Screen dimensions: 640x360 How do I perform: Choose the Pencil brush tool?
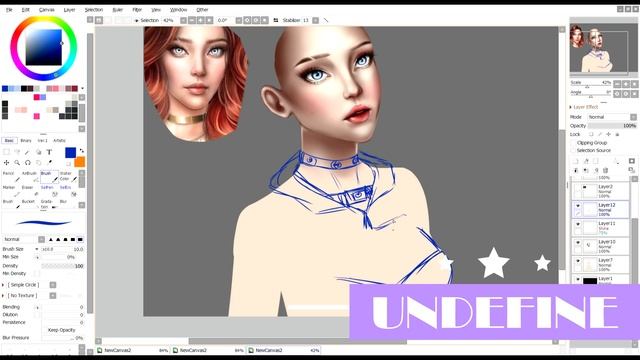tap(11, 176)
